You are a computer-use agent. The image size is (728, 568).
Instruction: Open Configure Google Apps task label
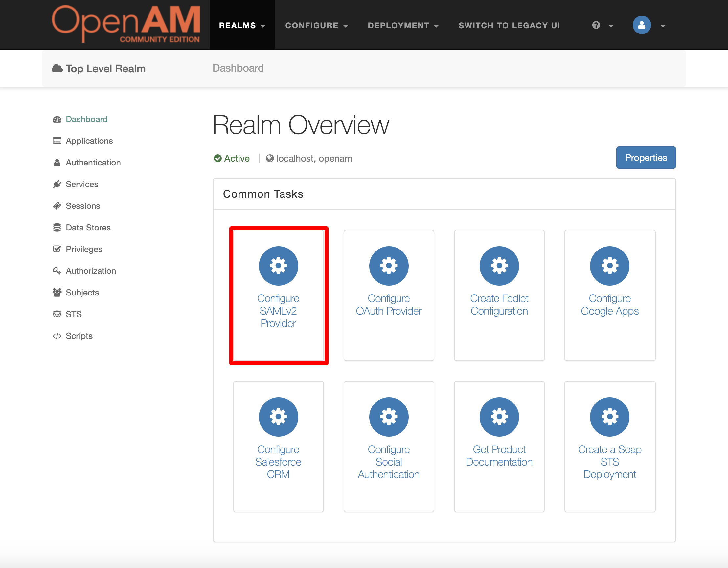pyautogui.click(x=610, y=304)
